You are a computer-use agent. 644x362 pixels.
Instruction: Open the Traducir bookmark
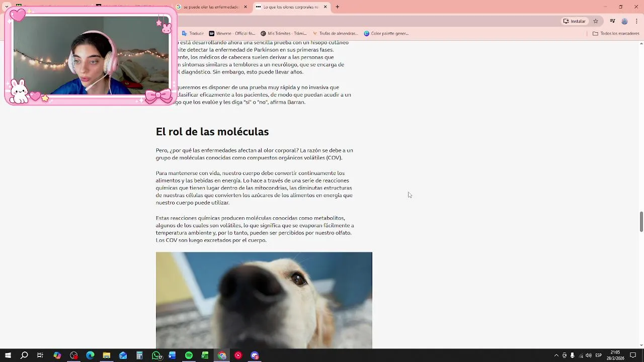[x=193, y=34]
